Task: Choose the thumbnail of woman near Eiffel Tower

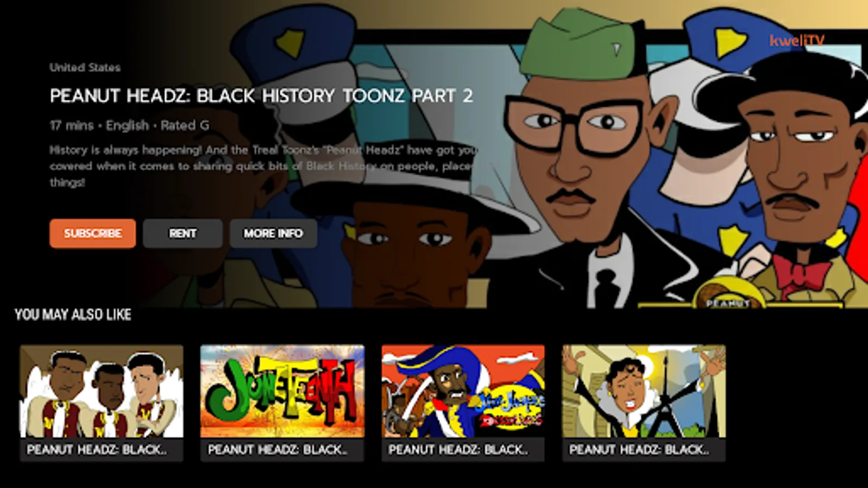Action: click(x=644, y=391)
